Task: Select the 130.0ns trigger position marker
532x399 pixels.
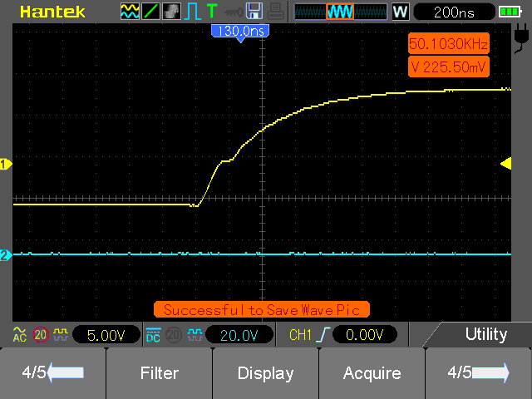Action: (x=240, y=32)
